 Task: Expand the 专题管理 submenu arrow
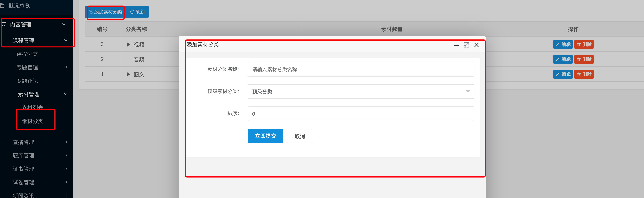[67, 67]
